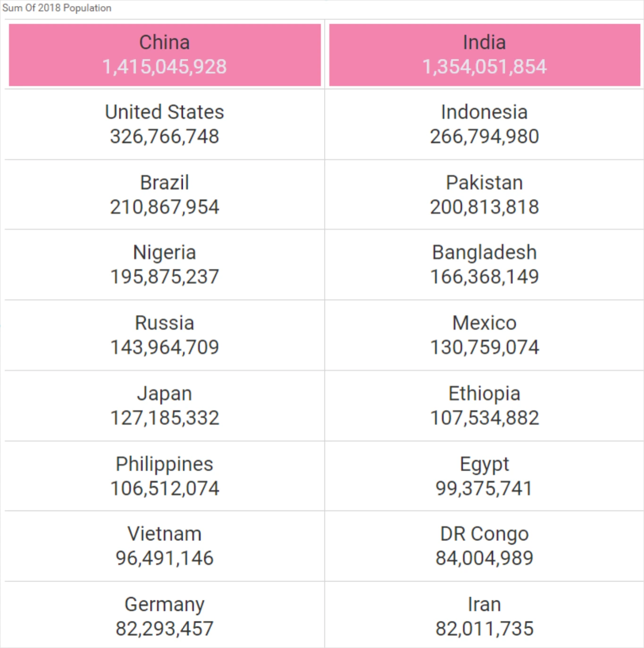Select the DR Congo card

tap(484, 546)
